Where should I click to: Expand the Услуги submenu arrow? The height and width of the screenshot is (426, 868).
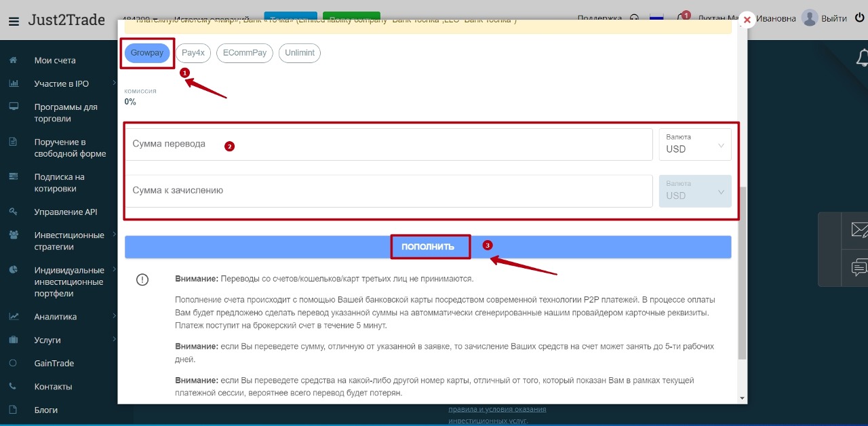(x=114, y=340)
